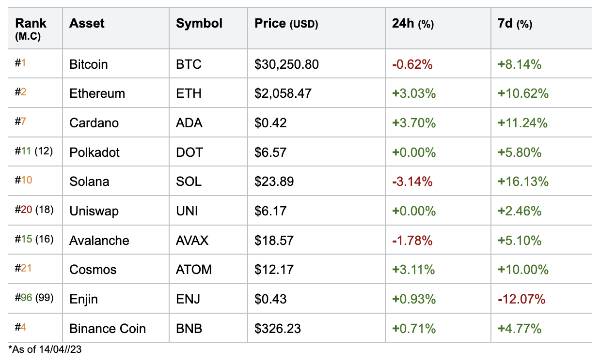This screenshot has height=364, width=600.
Task: Click the Bitcoin asset name
Action: point(89,64)
